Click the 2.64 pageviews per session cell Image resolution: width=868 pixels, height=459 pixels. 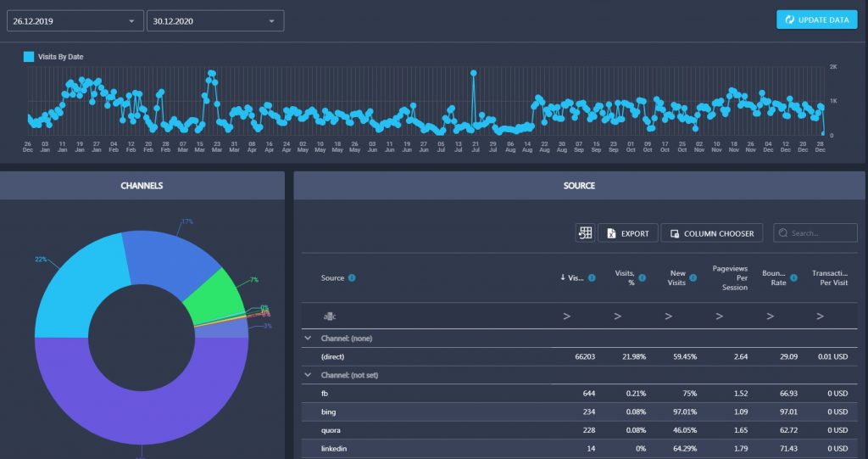pyautogui.click(x=741, y=357)
